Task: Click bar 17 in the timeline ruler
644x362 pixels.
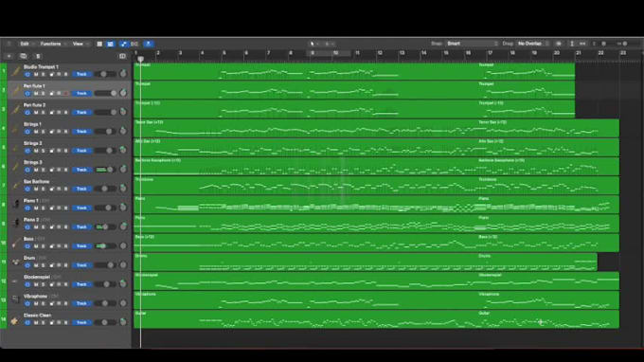Action: [x=490, y=53]
